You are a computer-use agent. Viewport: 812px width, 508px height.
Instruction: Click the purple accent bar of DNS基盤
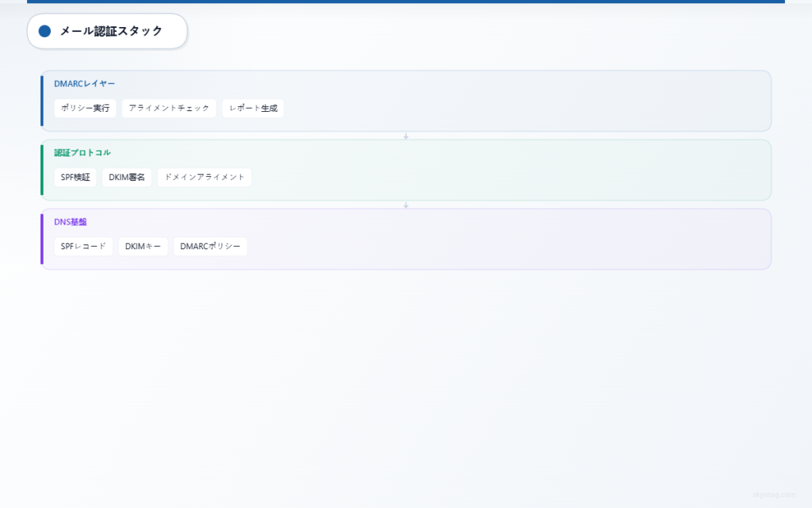[x=43, y=239]
